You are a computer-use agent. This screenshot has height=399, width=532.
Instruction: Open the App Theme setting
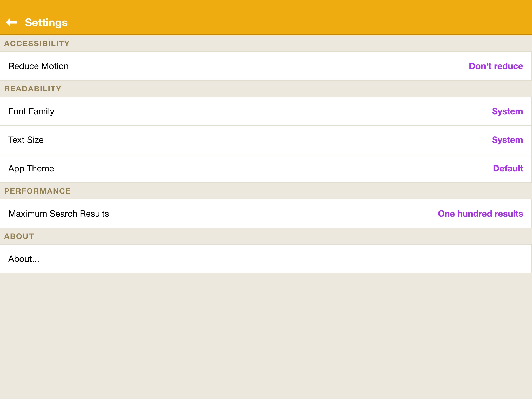(x=31, y=169)
